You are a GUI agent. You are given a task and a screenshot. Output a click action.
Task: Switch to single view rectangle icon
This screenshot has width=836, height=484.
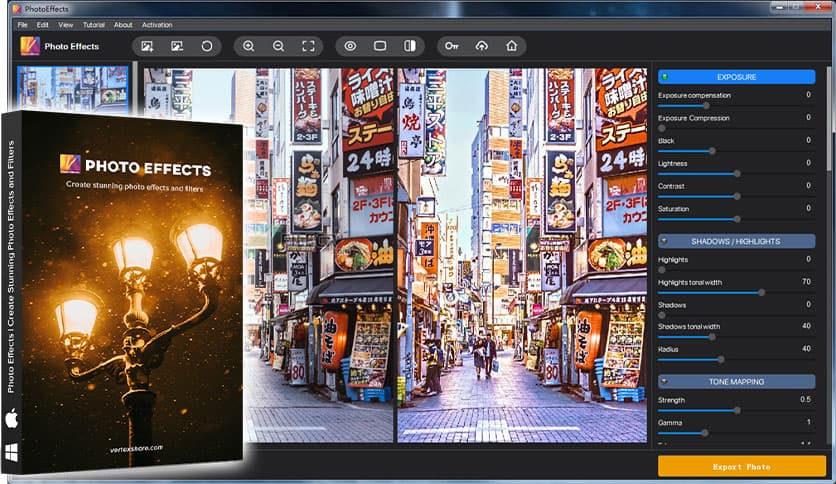pos(380,46)
